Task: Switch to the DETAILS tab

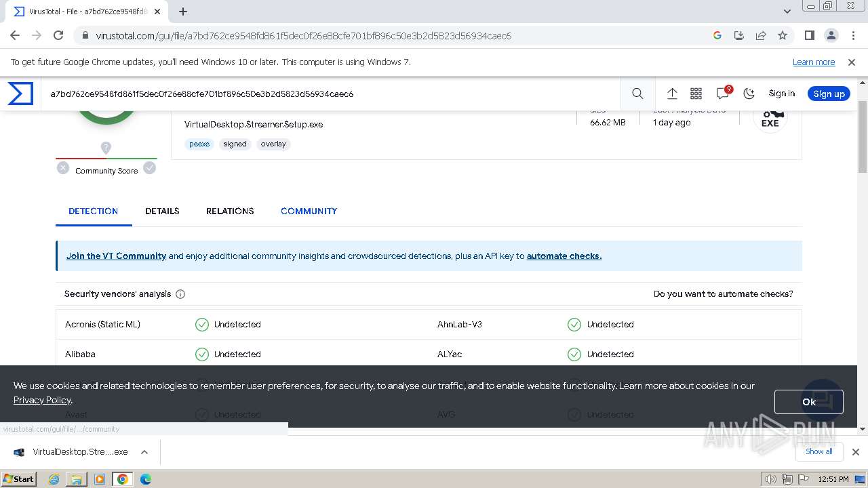Action: pyautogui.click(x=162, y=211)
